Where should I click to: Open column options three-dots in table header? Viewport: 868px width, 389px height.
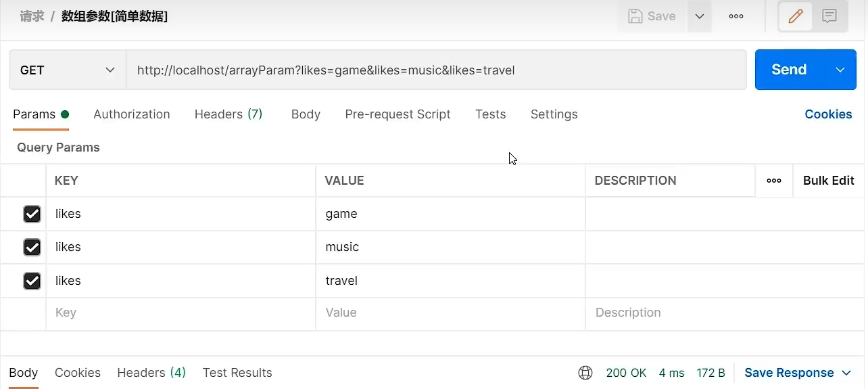tap(774, 181)
